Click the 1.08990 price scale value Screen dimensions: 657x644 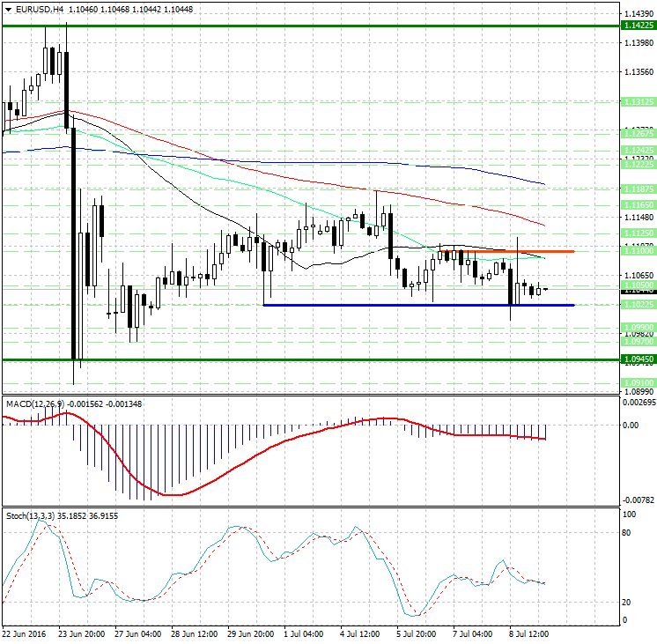[x=639, y=392]
